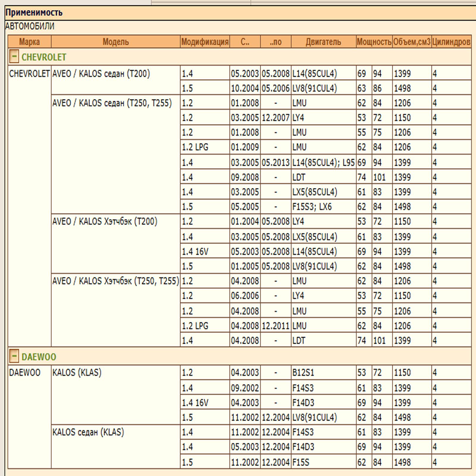Select the AVEO / KALOS седан (T200) model cell
476x476 pixels.
click(101, 73)
